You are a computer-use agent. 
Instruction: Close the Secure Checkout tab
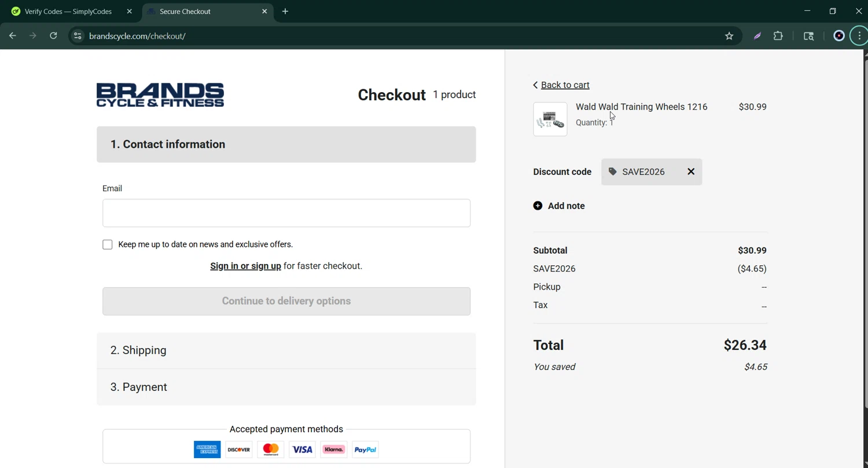[x=264, y=12]
